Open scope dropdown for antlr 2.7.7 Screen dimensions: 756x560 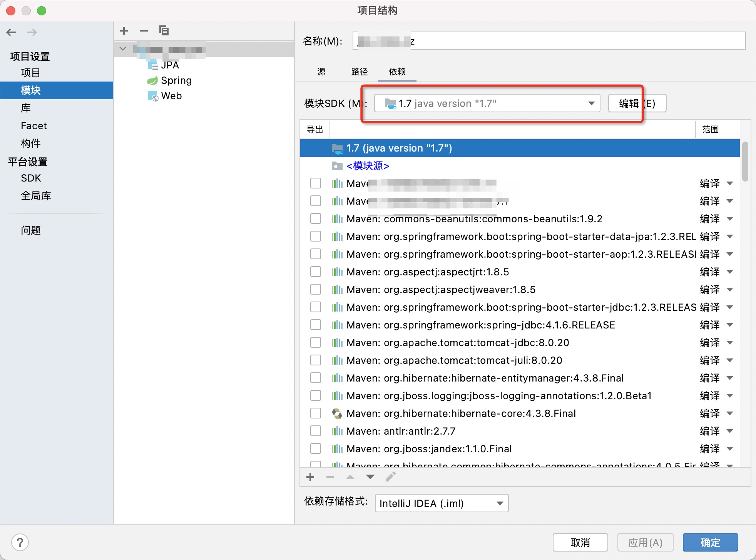click(x=730, y=431)
